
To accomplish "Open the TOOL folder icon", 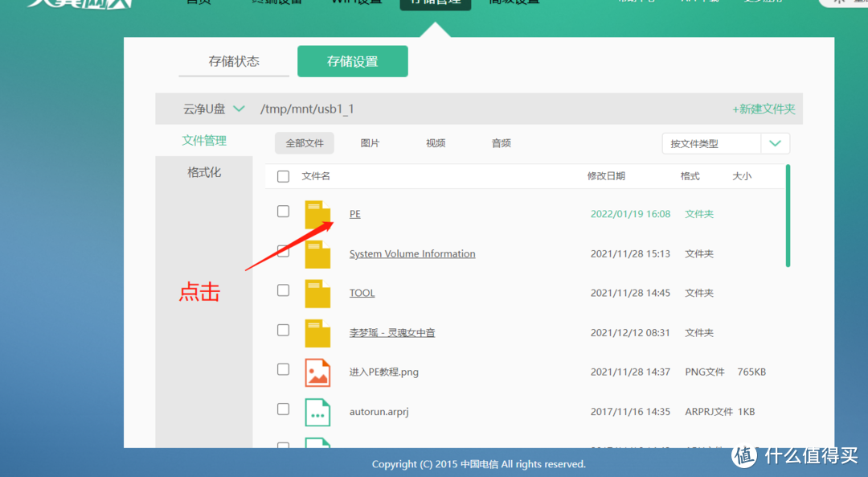I will tap(317, 292).
